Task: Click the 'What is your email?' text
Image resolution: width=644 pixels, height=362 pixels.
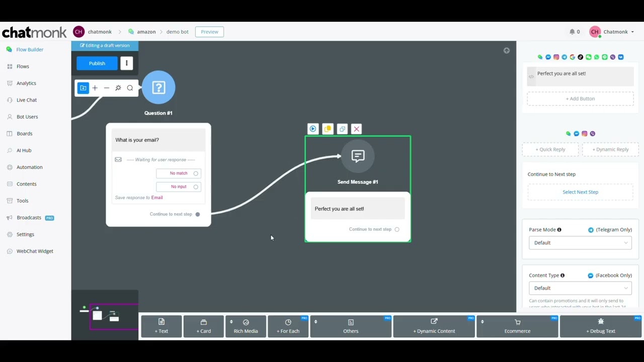Action: pos(137,140)
